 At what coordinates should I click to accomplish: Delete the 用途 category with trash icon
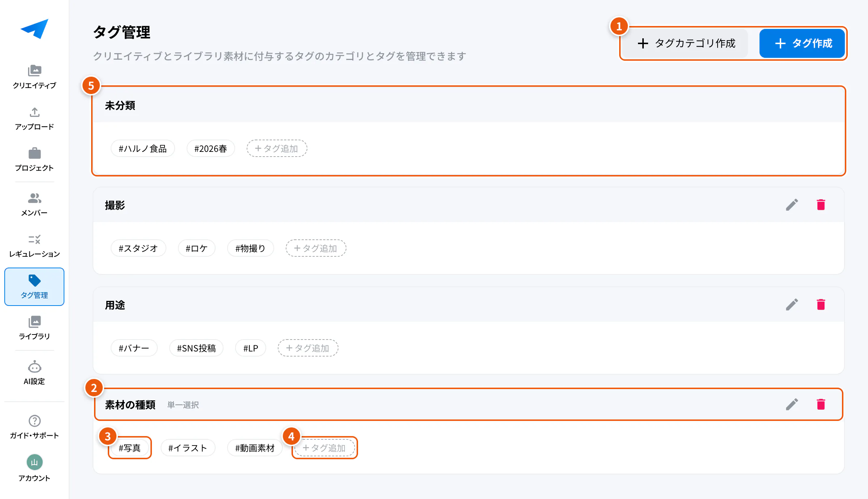pos(821,305)
